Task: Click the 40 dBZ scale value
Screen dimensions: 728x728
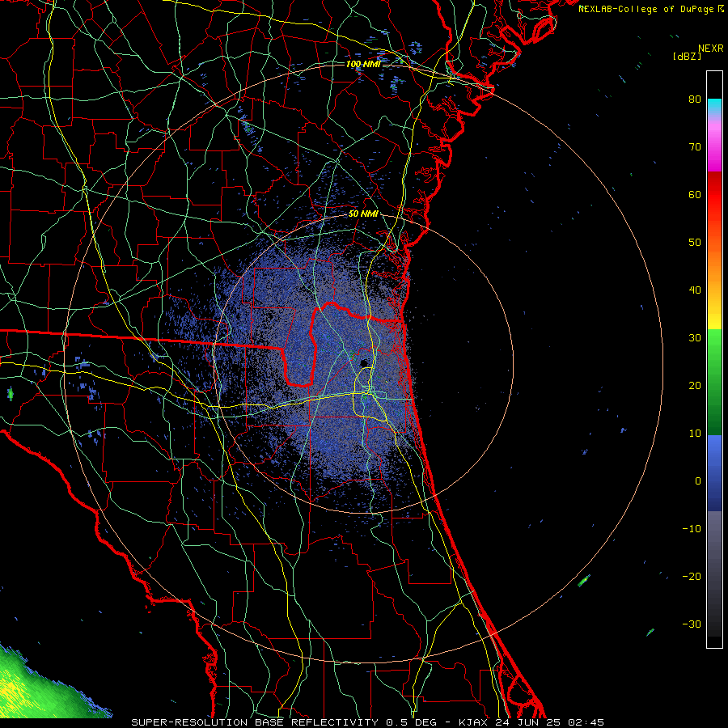Action: pos(695,290)
